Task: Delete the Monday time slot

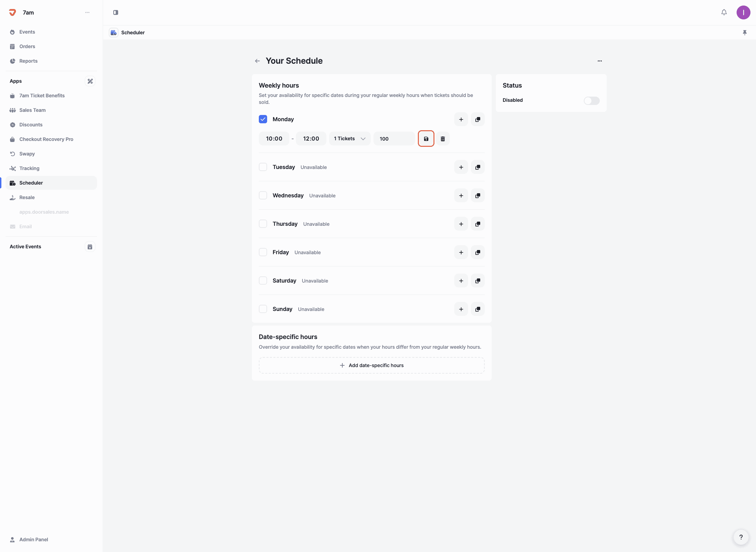Action: pos(442,139)
